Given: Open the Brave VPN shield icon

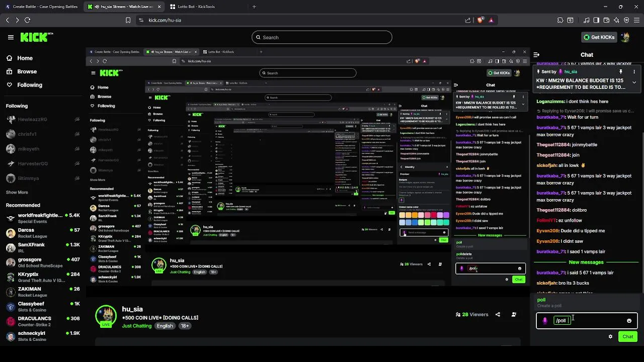Looking at the screenshot, I should pyautogui.click(x=626, y=20).
